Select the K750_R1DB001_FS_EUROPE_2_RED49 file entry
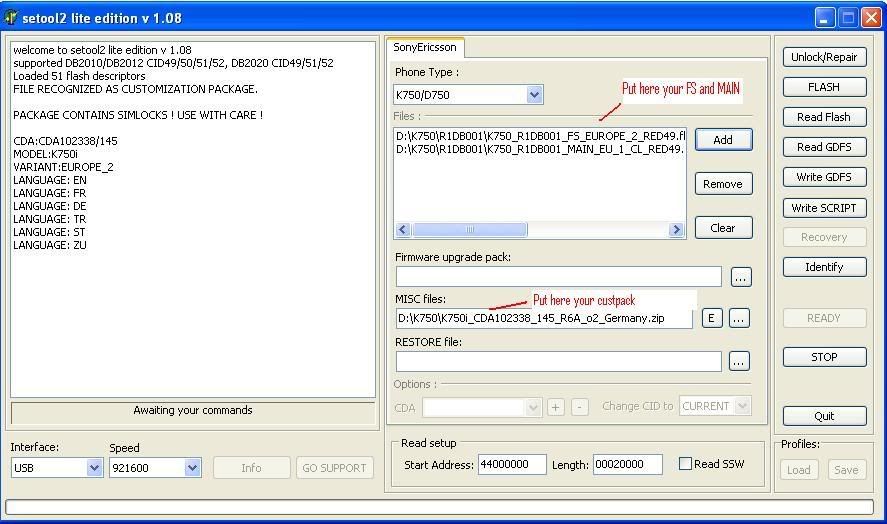This screenshot has width=887, height=524. pos(540,136)
